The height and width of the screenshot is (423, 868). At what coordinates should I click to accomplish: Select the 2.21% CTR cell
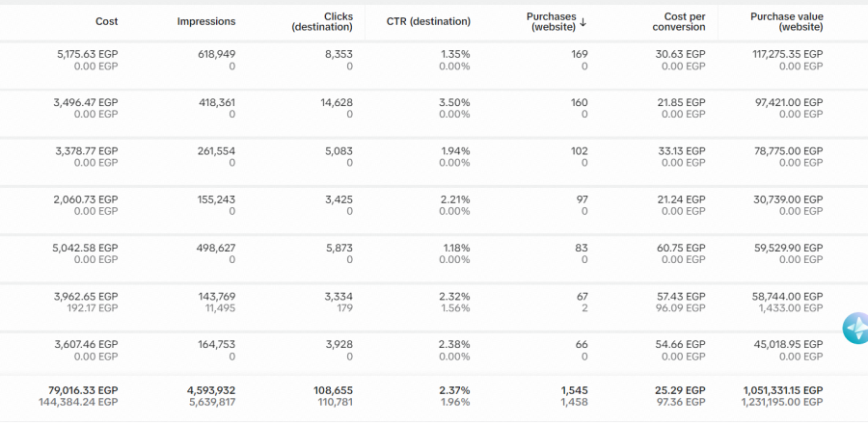pyautogui.click(x=455, y=199)
